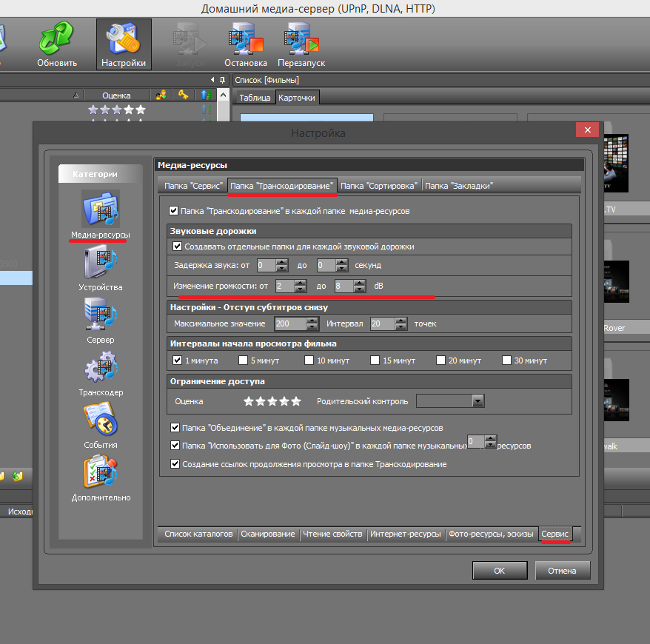This screenshot has height=644, width=650.
Task: Select the Сервер category icon
Action: pyautogui.click(x=101, y=313)
